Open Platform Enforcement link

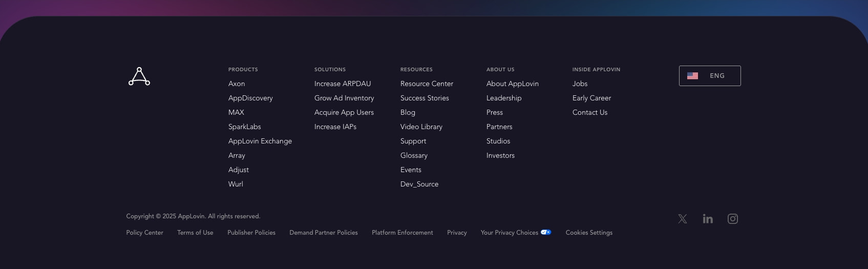tap(403, 233)
